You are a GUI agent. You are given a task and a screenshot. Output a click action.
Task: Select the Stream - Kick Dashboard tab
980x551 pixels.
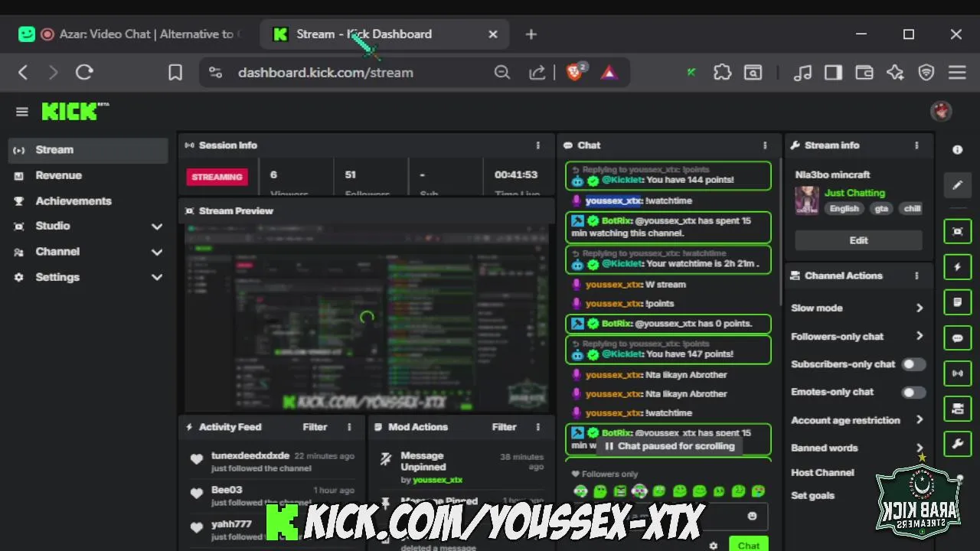386,34
